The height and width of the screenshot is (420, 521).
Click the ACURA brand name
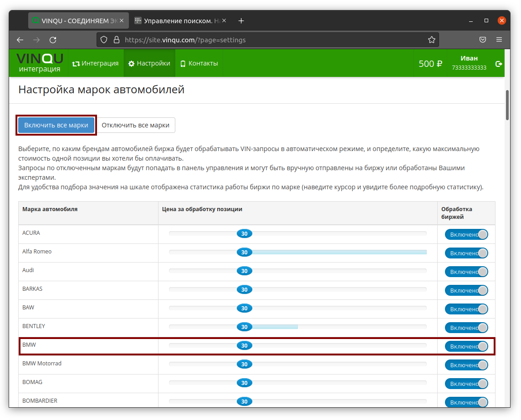[31, 233]
